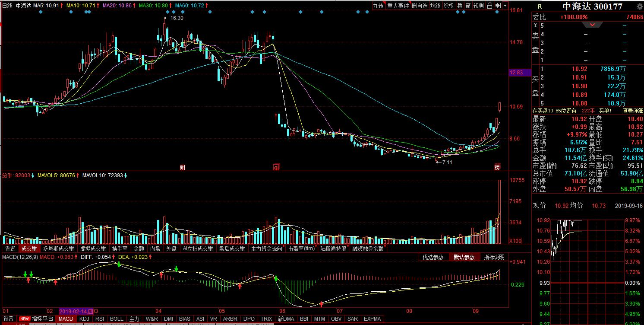This screenshot has width=644, height=325.
Task: Click the 财 financial marker on chart
Action: [182, 167]
